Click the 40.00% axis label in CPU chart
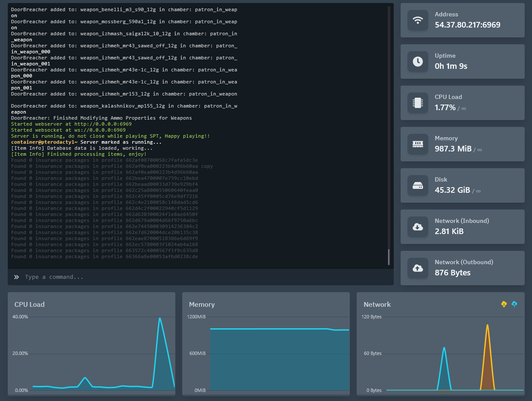532x401 pixels. tap(20, 317)
